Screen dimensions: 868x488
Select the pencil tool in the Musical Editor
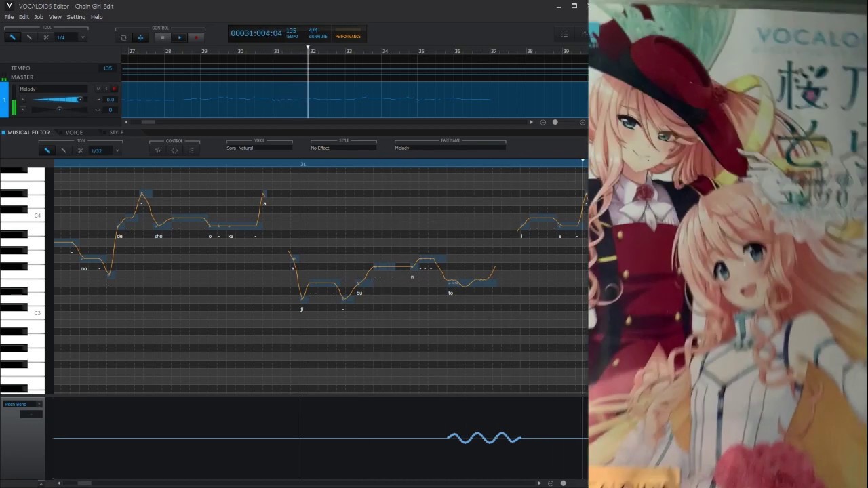[x=47, y=150]
